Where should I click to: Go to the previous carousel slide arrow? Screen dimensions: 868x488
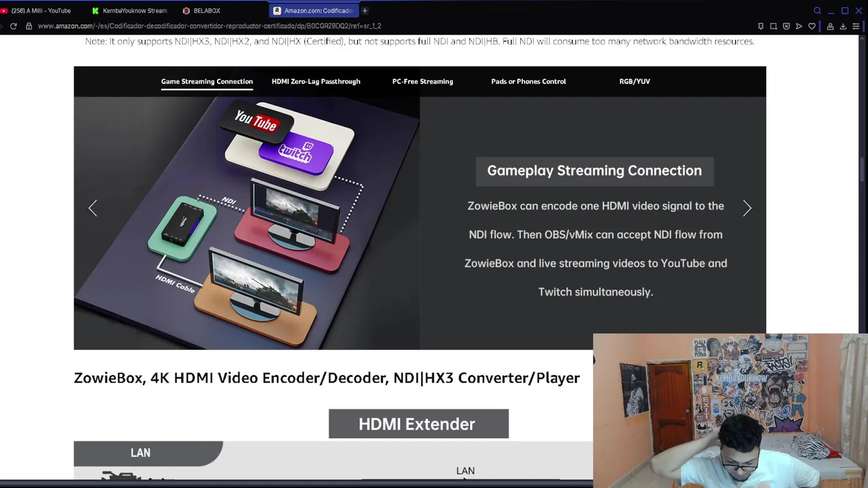(93, 208)
